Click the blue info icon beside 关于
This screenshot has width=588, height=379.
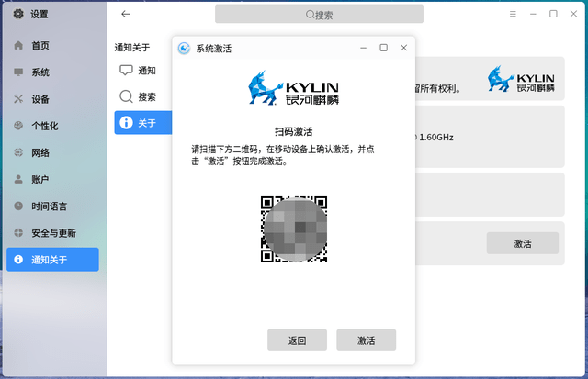point(126,122)
